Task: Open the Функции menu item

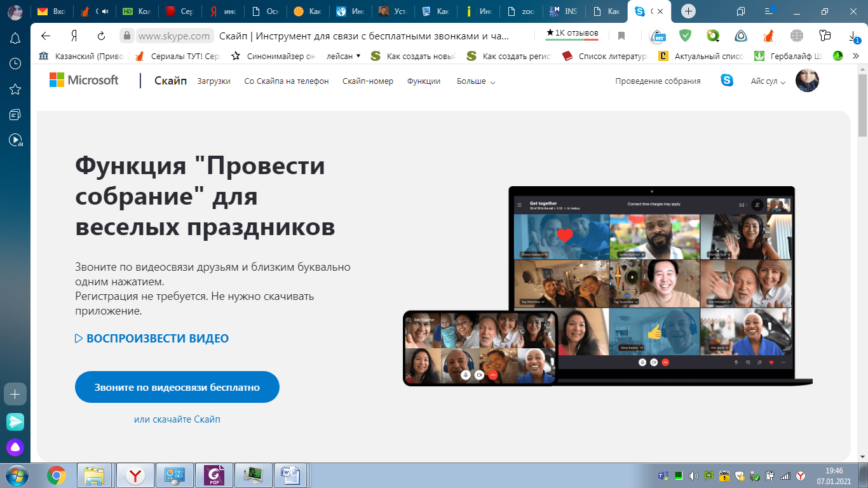Action: point(424,81)
